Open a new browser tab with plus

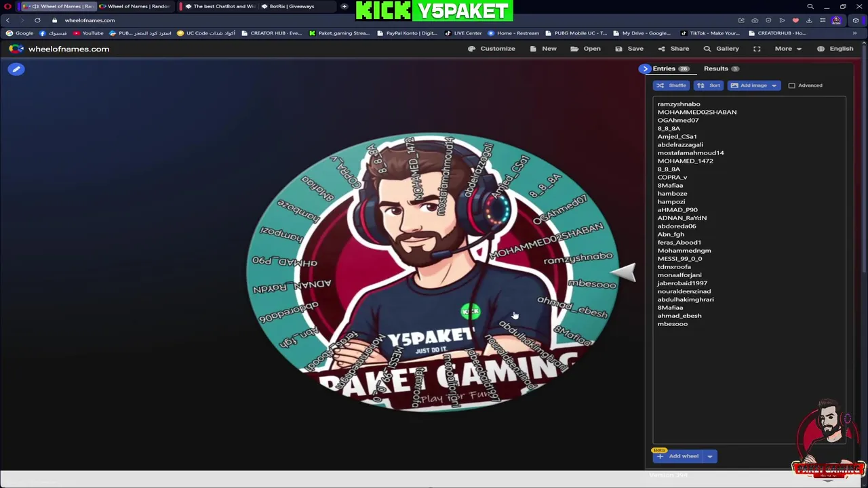(344, 6)
